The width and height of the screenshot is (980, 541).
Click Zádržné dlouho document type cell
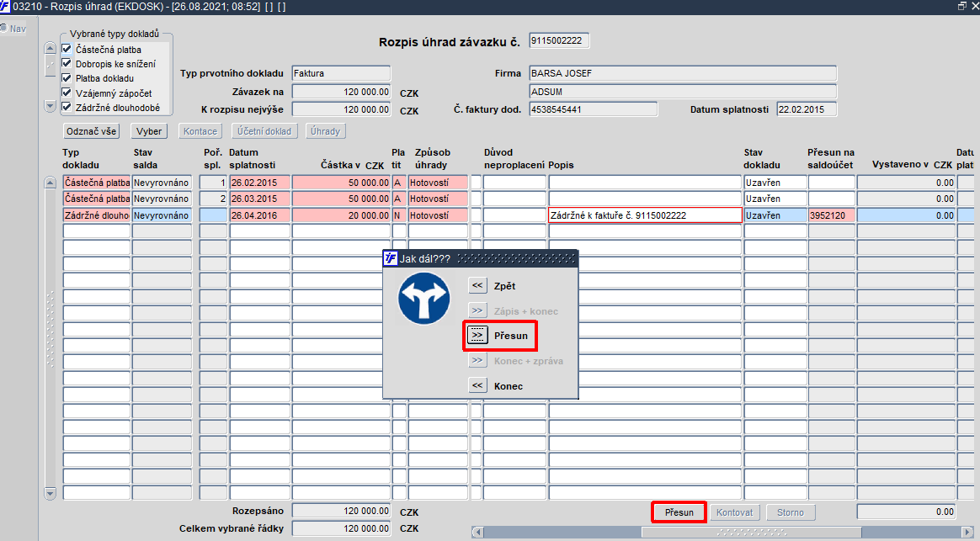(96, 215)
